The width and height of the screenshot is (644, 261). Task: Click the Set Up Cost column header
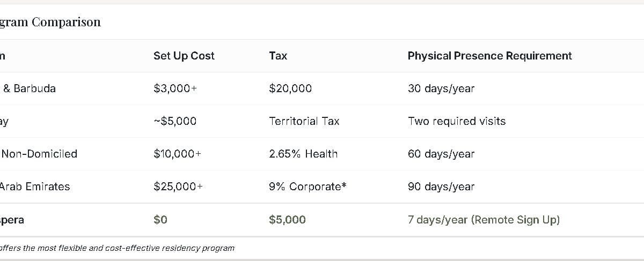(184, 56)
